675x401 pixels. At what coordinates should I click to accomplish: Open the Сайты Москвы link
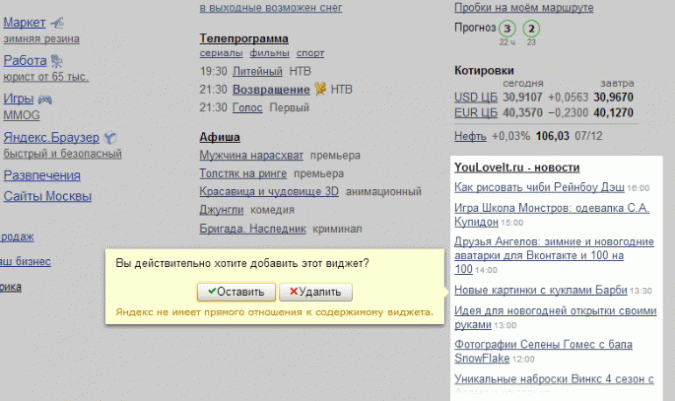[47, 196]
